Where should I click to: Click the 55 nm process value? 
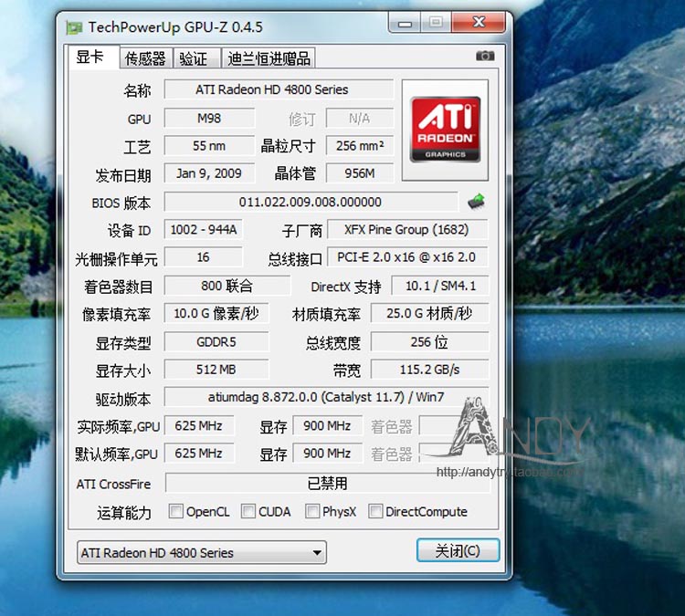click(x=209, y=146)
